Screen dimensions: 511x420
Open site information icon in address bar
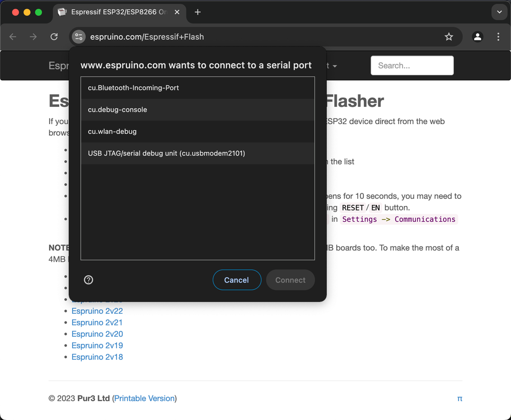[78, 37]
